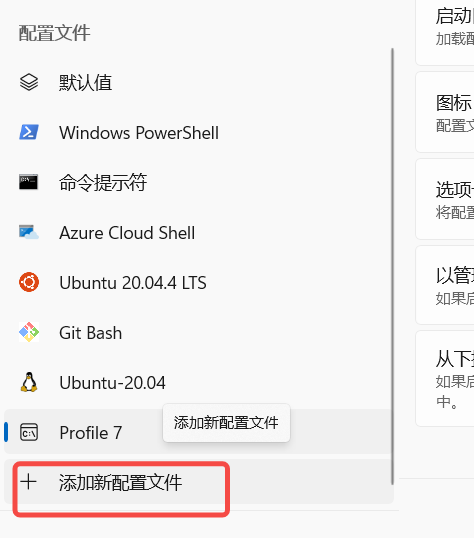The image size is (474, 538).
Task: Select the Profile 7 entry
Action: [x=198, y=432]
